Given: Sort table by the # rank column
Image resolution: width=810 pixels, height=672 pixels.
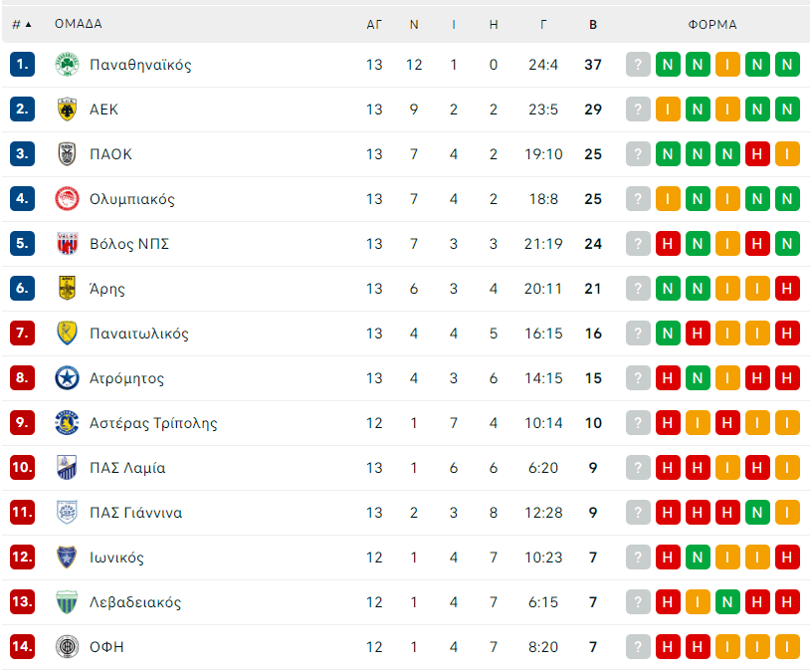Looking at the screenshot, I should pyautogui.click(x=21, y=24).
